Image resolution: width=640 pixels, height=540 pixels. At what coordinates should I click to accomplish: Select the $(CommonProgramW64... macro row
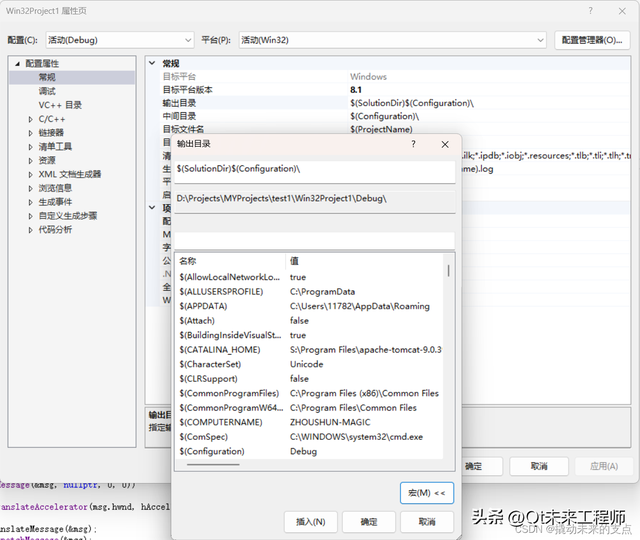pyautogui.click(x=310, y=408)
